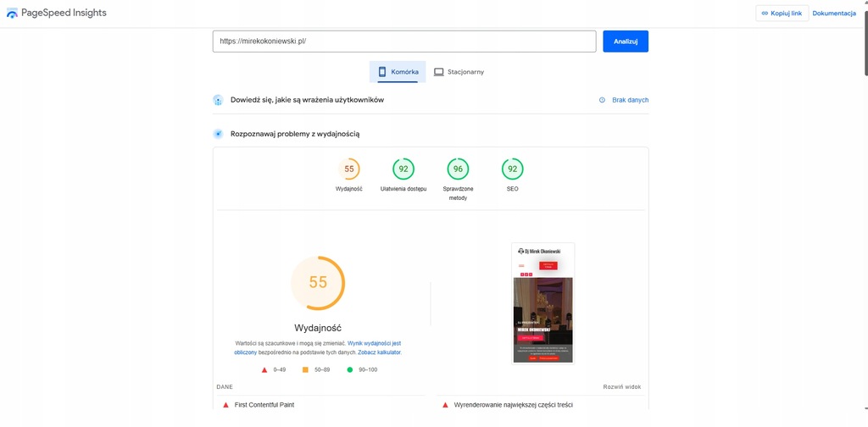This screenshot has height=427, width=868.
Task: Click the SEO label under the gauge
Action: (513, 189)
